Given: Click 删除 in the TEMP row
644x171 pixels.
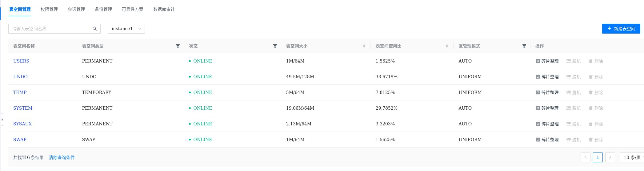Looking at the screenshot, I should [596, 92].
